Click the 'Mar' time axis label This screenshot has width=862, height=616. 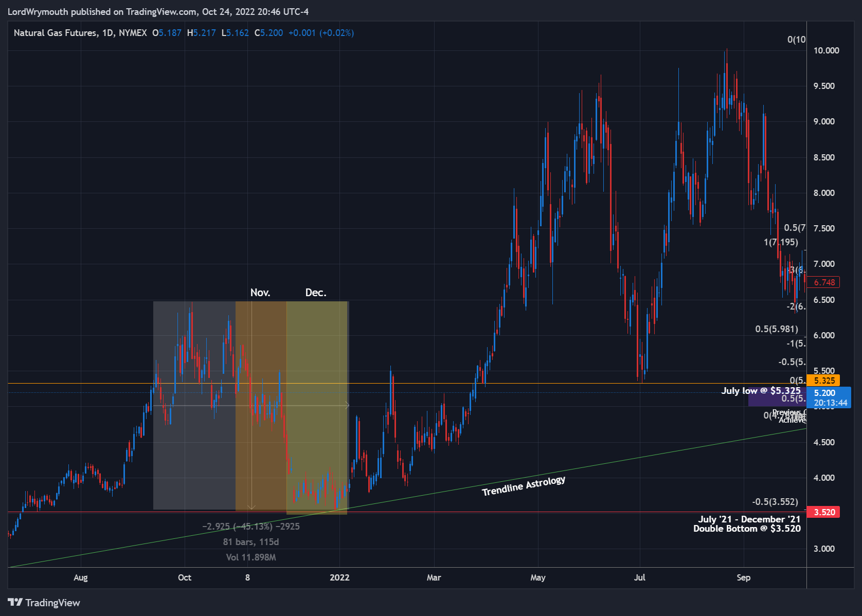[x=434, y=577]
